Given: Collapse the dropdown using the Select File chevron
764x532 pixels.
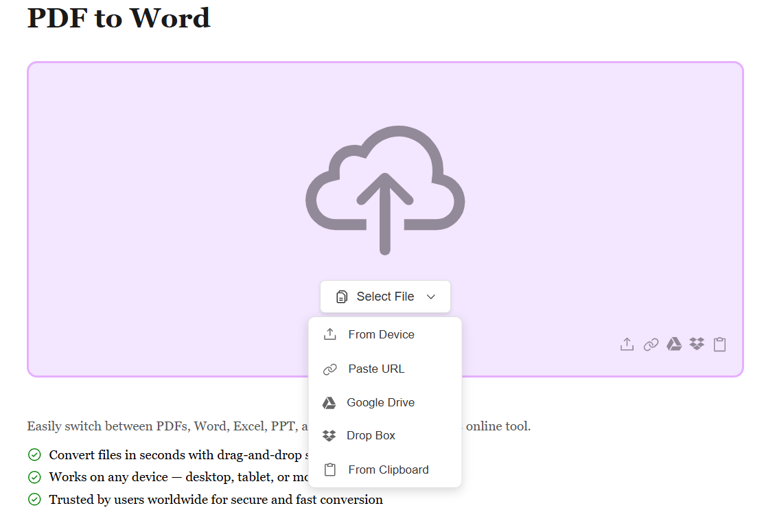Looking at the screenshot, I should pyautogui.click(x=431, y=297).
